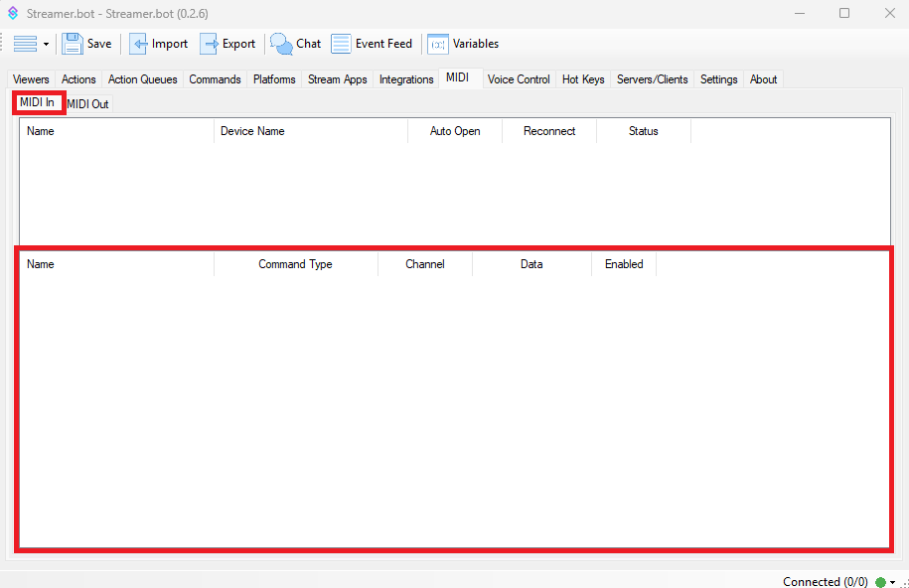909x588 pixels.
Task: Click the Streamer.bot logo in title bar
Action: 13,14
